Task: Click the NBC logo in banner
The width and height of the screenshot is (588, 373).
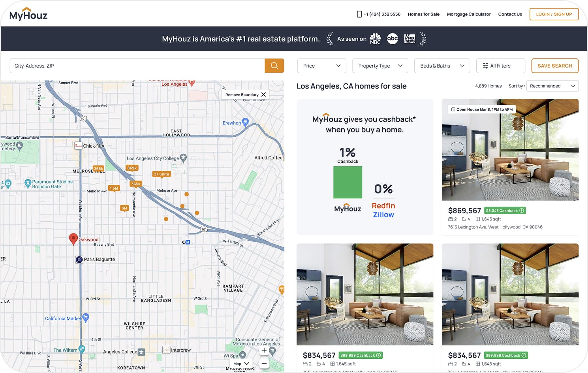Action: (375, 39)
